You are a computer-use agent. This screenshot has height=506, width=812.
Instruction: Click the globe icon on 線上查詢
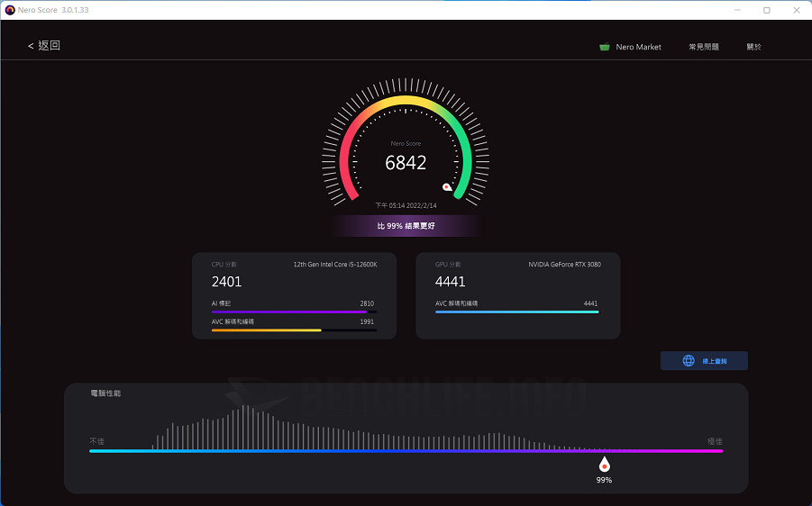[x=689, y=361]
